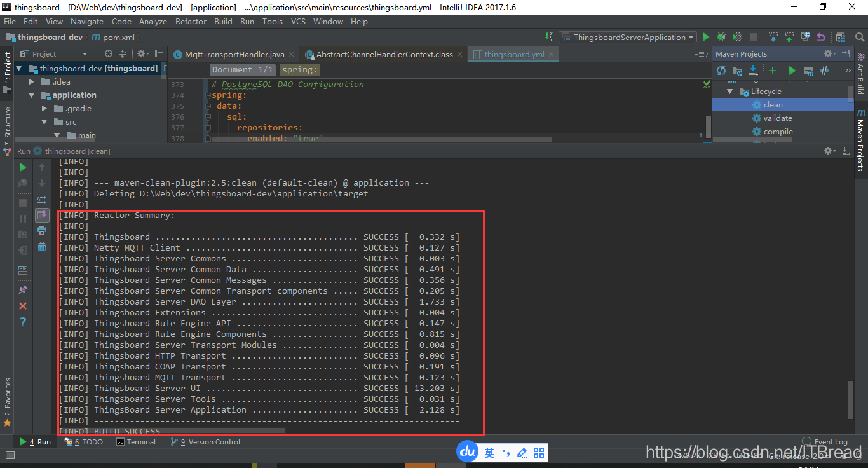Expand the .gradle folder
Image resolution: width=868 pixels, height=468 pixels.
coord(44,109)
